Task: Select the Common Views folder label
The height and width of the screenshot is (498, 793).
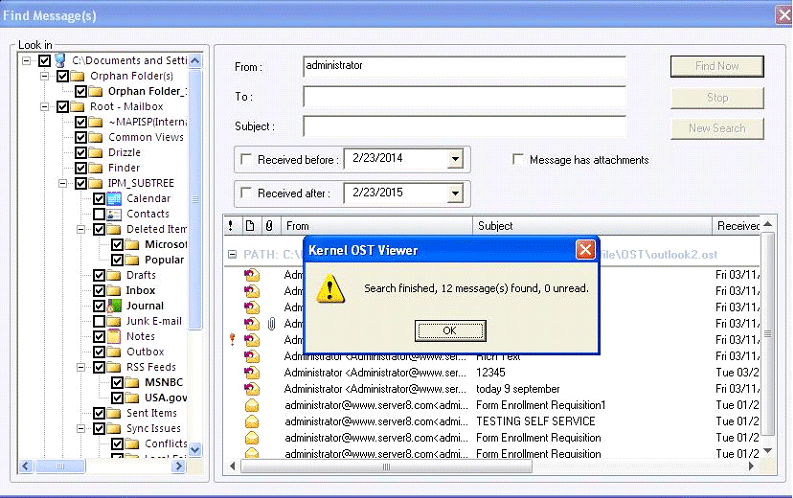Action: tap(146, 138)
